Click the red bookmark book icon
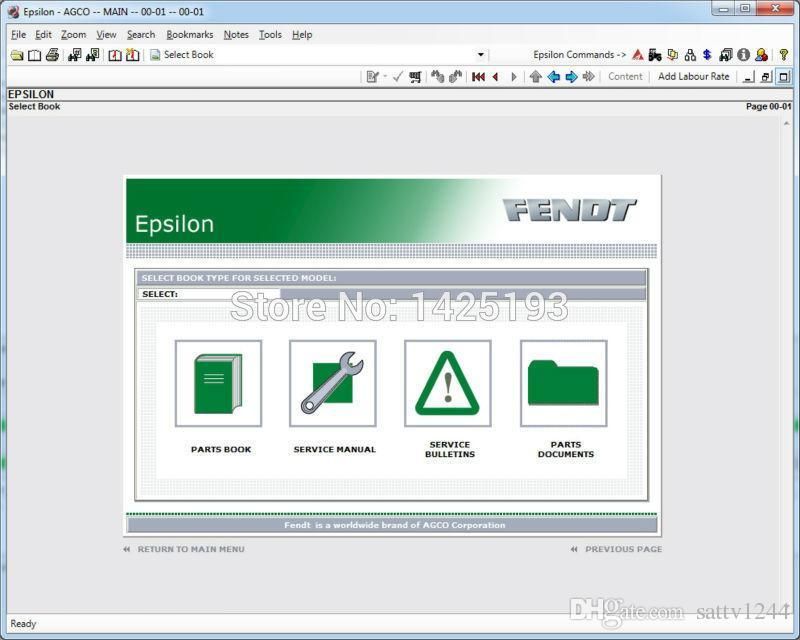The width and height of the screenshot is (800, 640). 115,55
